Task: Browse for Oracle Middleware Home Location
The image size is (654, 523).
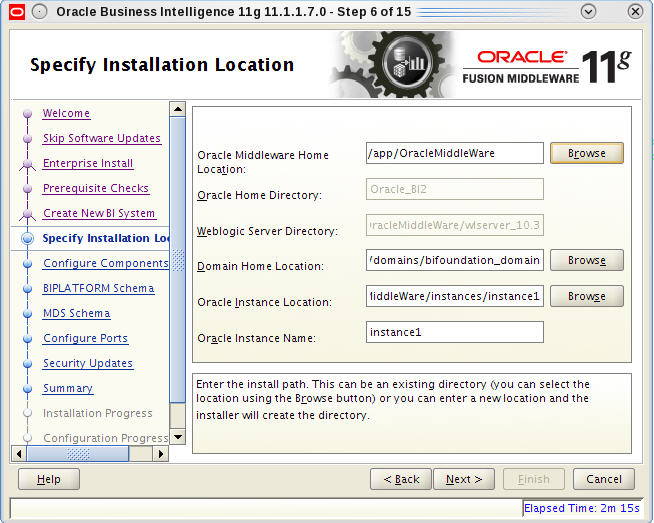Action: click(x=586, y=153)
